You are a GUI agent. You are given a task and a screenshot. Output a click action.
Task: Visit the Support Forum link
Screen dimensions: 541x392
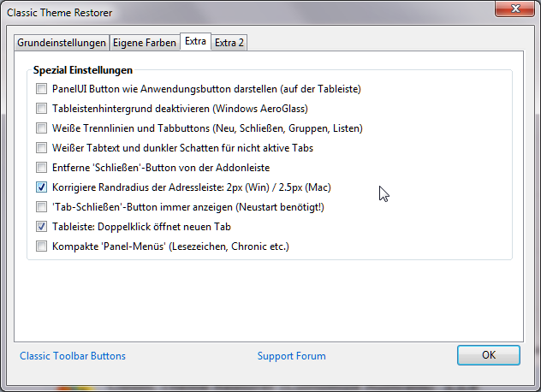coord(291,356)
